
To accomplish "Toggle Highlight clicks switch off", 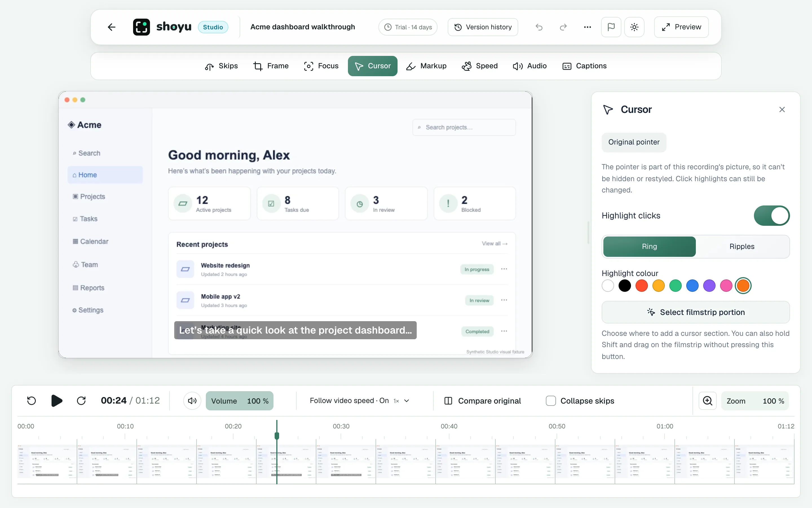I will click(772, 216).
